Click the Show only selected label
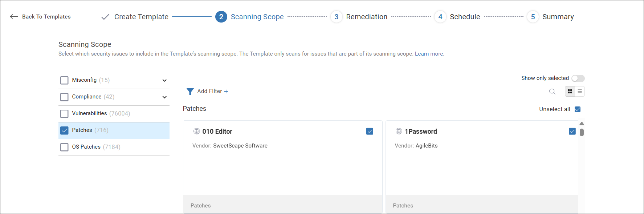 coord(545,78)
